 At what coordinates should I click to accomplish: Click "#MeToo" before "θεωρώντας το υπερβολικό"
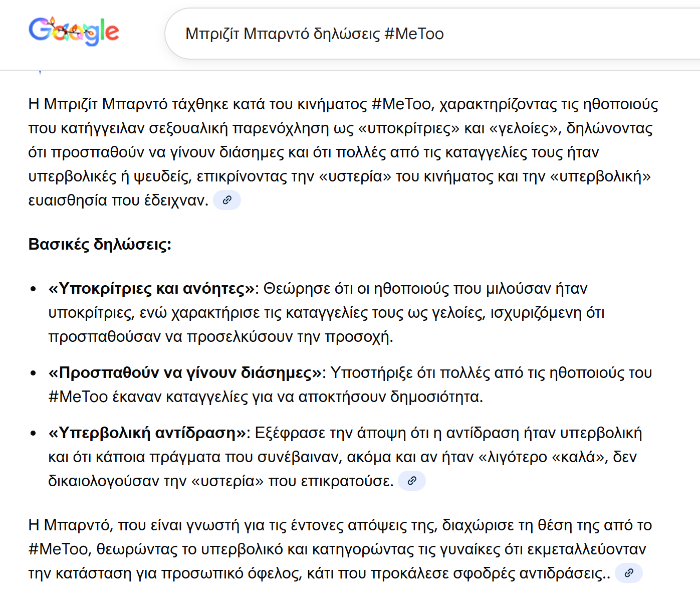[58, 549]
